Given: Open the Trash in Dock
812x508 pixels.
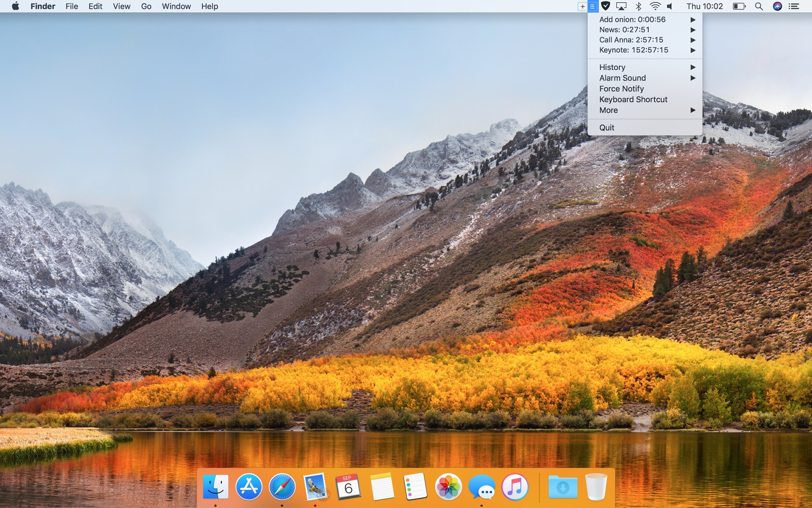Looking at the screenshot, I should point(596,486).
